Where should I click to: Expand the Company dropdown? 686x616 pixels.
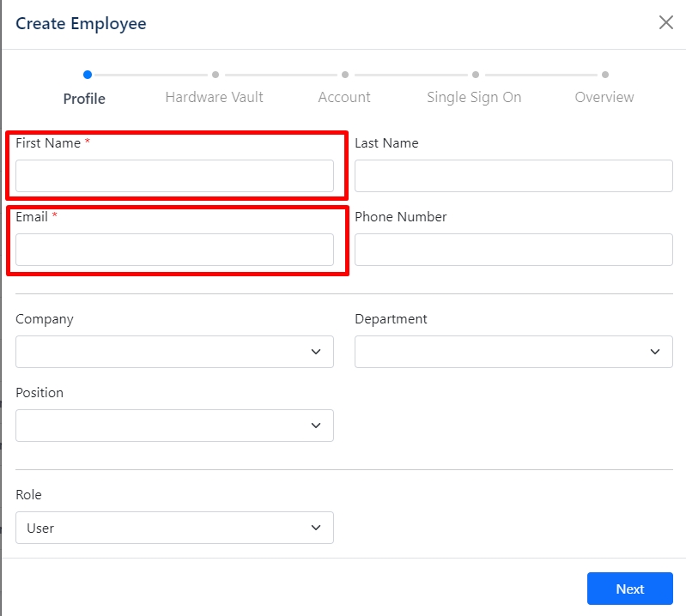tap(174, 352)
